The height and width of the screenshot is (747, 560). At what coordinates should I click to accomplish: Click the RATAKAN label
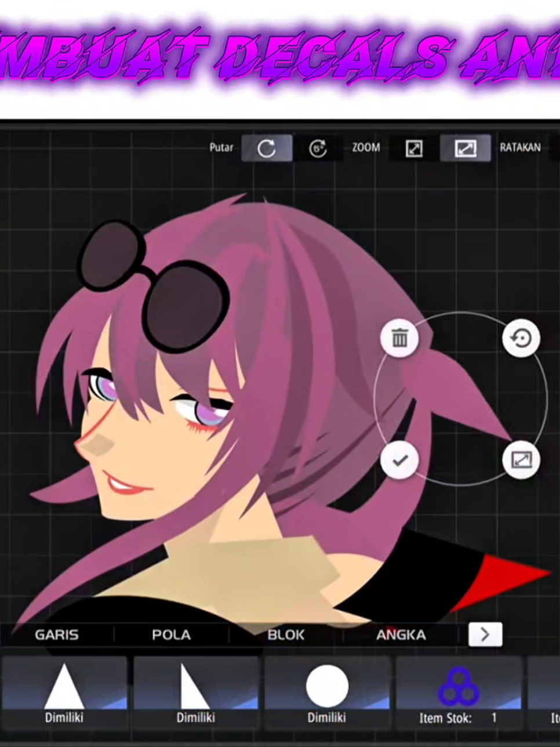coord(520,148)
